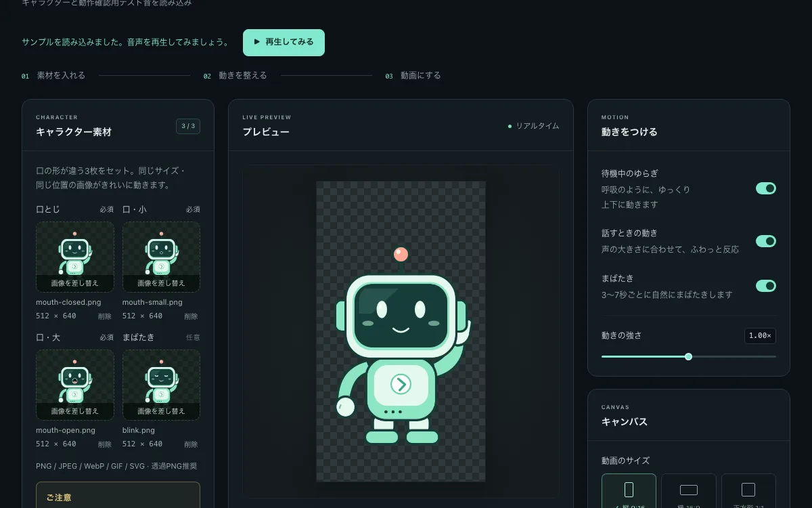Select the square 1:1 canvas icon
Screen dimensions: 812x508
pyautogui.click(x=748, y=490)
